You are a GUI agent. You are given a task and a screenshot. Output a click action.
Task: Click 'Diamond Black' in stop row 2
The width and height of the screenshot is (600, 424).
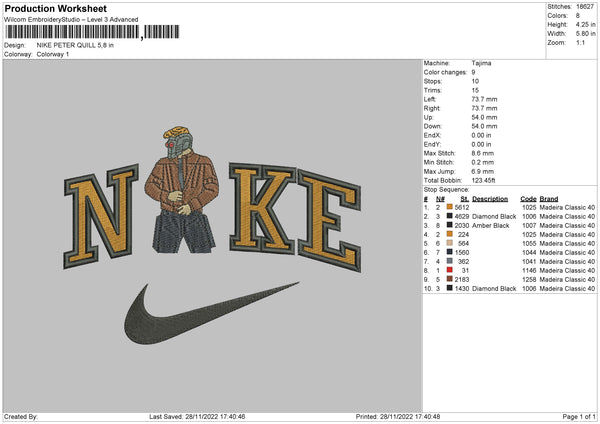click(494, 216)
